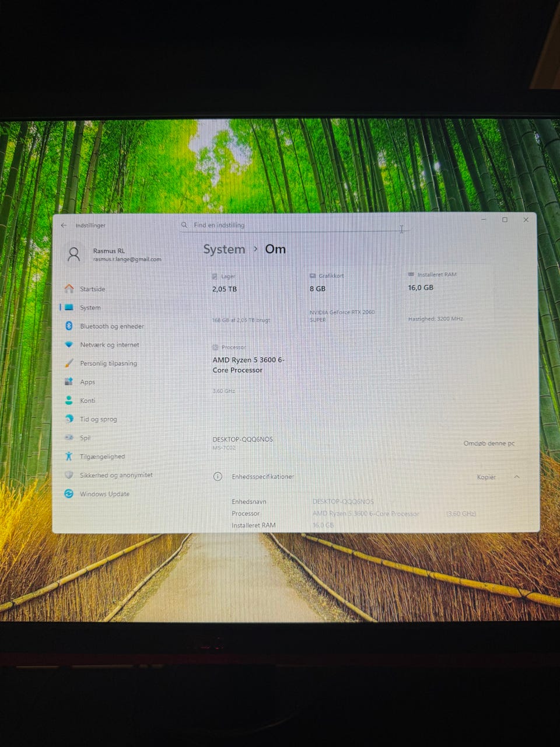Screen dimensions: 560x747
Task: Click the Om page title
Action: point(275,249)
